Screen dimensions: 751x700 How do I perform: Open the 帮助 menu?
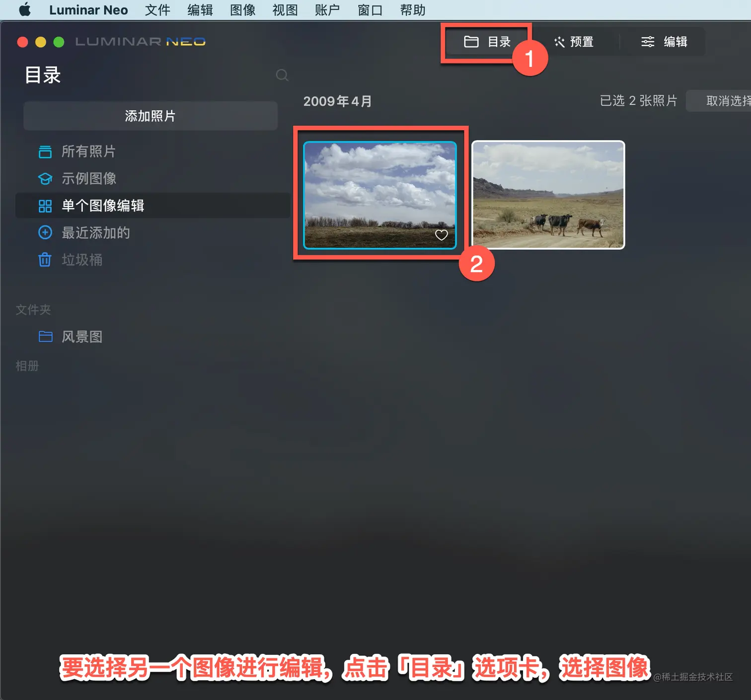(x=413, y=10)
